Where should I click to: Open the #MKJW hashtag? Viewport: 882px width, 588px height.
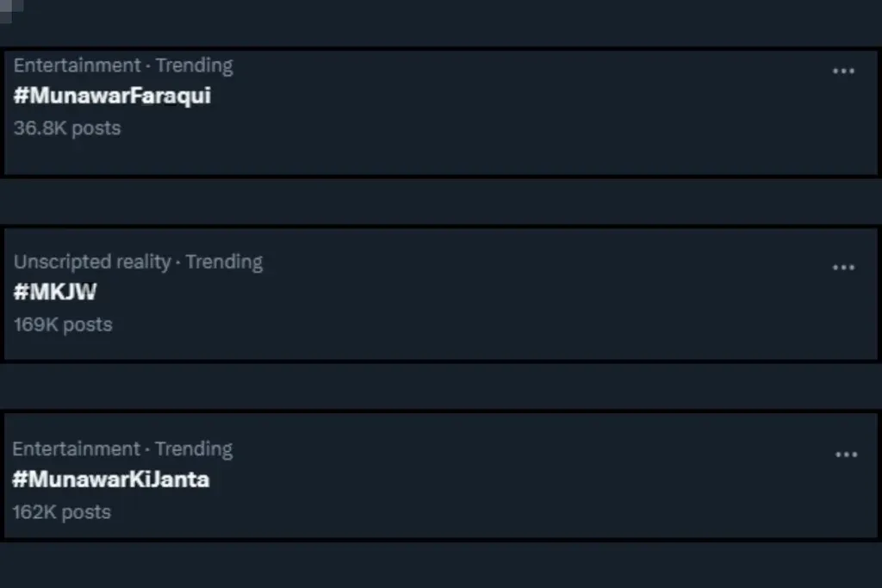click(x=55, y=292)
